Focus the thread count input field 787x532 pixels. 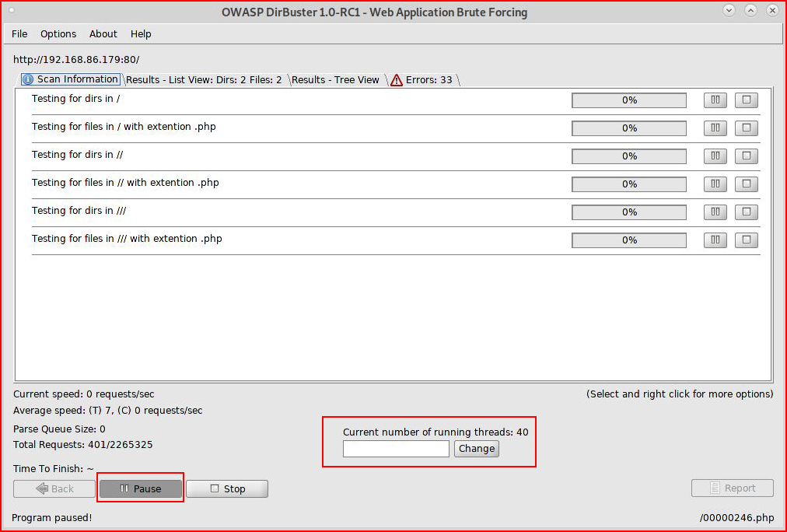point(396,449)
